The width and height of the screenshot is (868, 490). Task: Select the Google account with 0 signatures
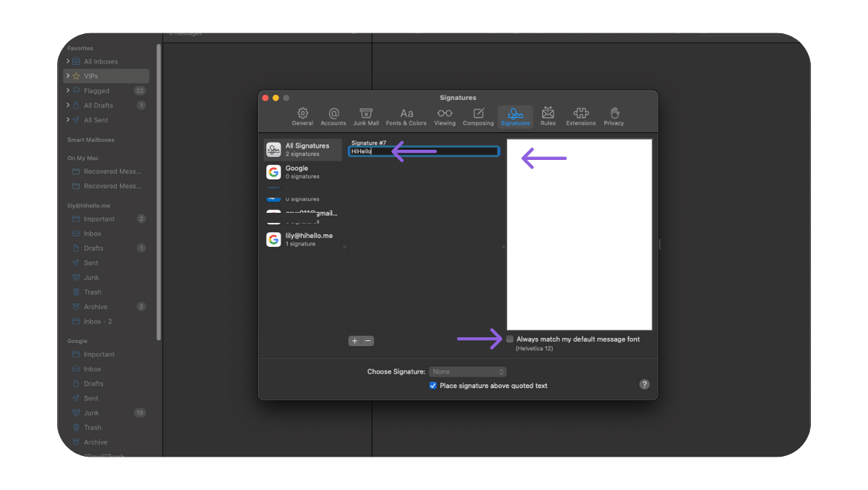coord(302,172)
